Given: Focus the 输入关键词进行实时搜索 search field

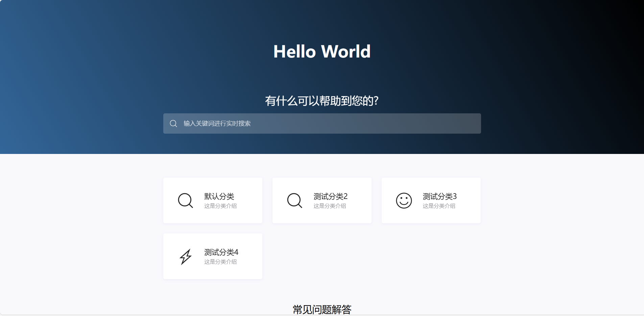Looking at the screenshot, I should 321,123.
